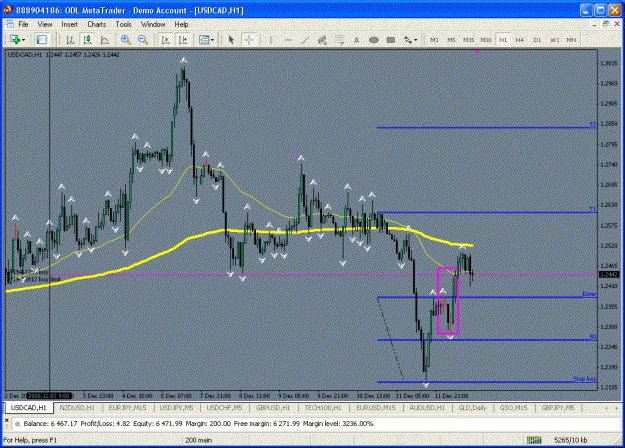Expand the Templates dropdown arrow

click(x=212, y=40)
